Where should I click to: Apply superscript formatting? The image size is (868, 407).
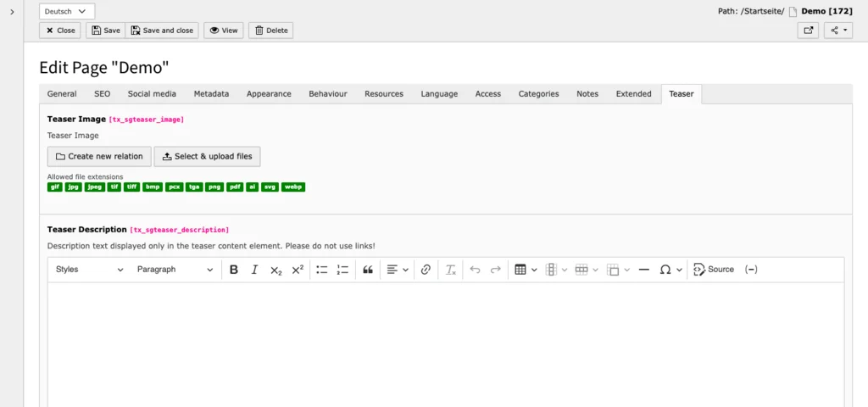tap(298, 270)
